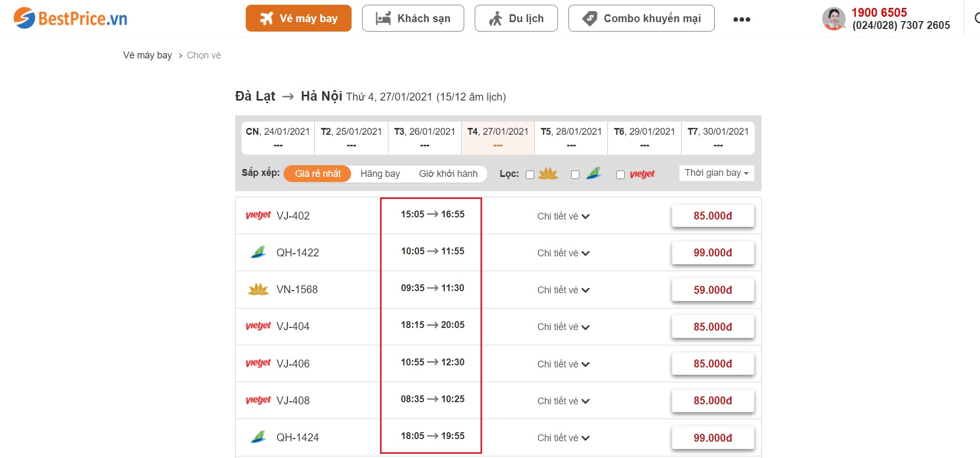
Task: Expand Chi tiết vé for flight VJ-402
Action: [x=563, y=216]
